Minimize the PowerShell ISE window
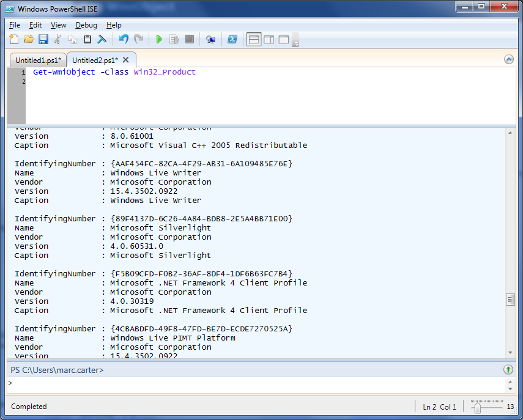 tap(465, 6)
